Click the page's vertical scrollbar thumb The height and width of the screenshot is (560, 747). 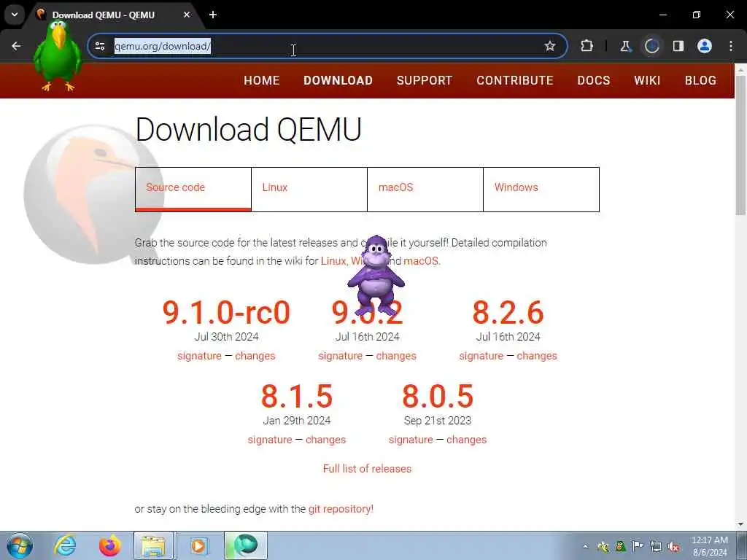[740, 145]
